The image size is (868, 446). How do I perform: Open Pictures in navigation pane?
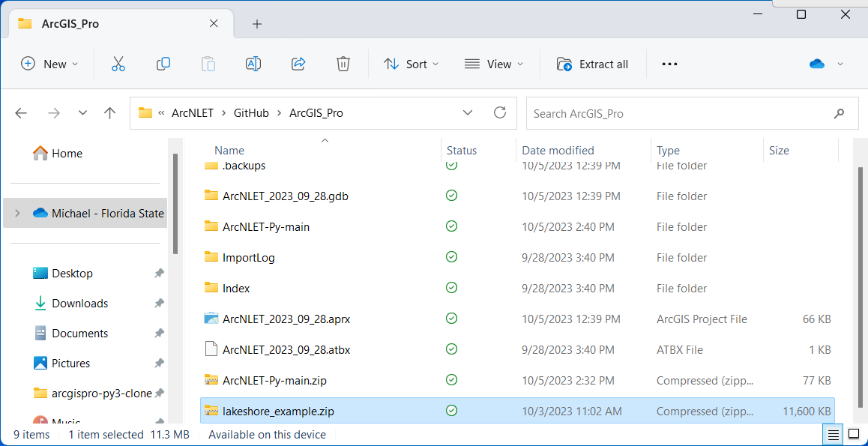[x=61, y=363]
